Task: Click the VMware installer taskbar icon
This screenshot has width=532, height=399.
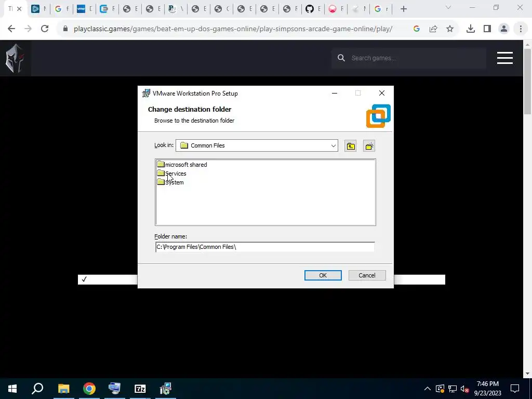Action: click(166, 389)
